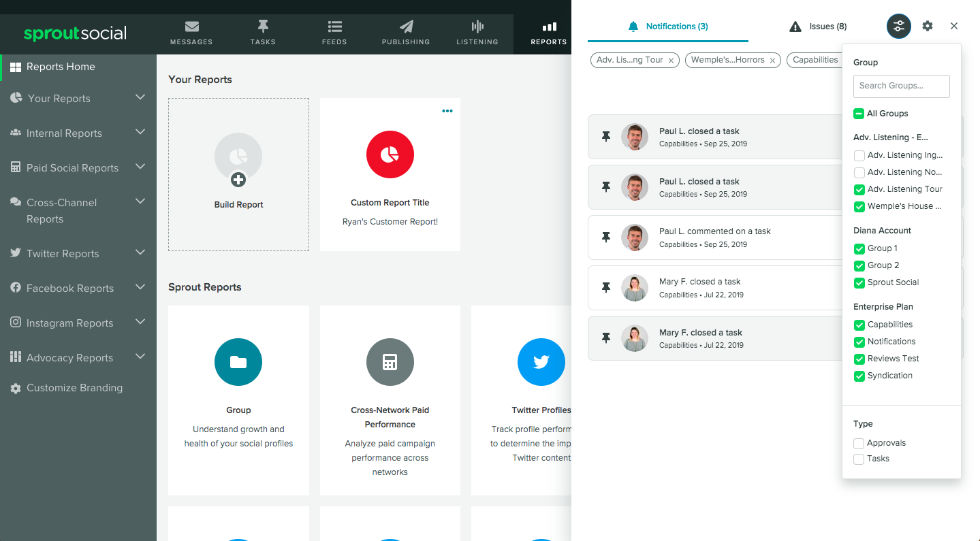Open the Reports bar-chart icon

549,27
